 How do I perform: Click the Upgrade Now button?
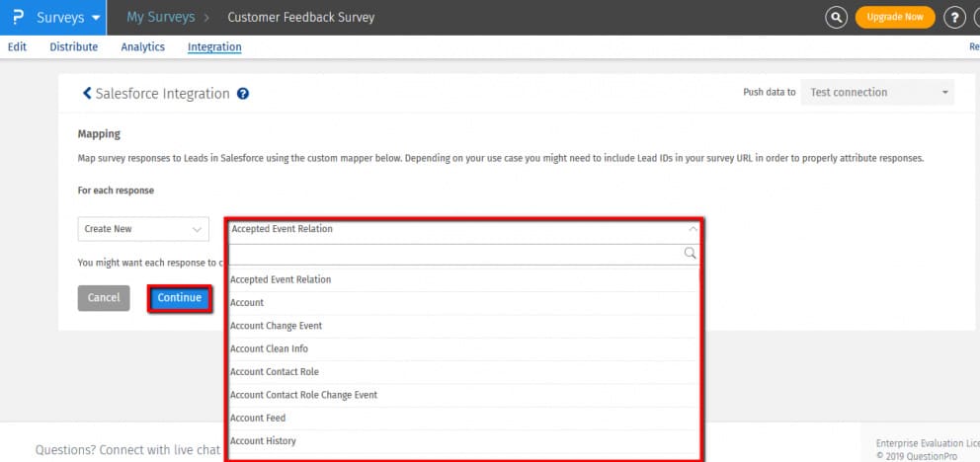(895, 17)
